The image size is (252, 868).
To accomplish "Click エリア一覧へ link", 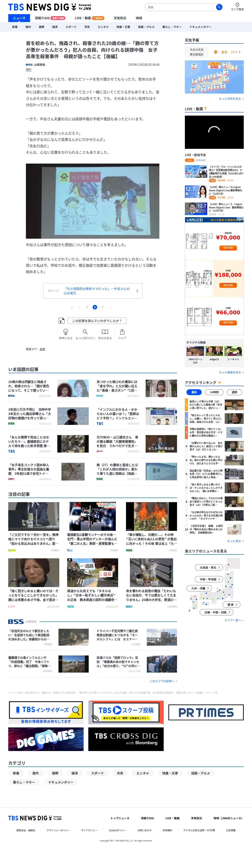I will pyautogui.click(x=234, y=620).
